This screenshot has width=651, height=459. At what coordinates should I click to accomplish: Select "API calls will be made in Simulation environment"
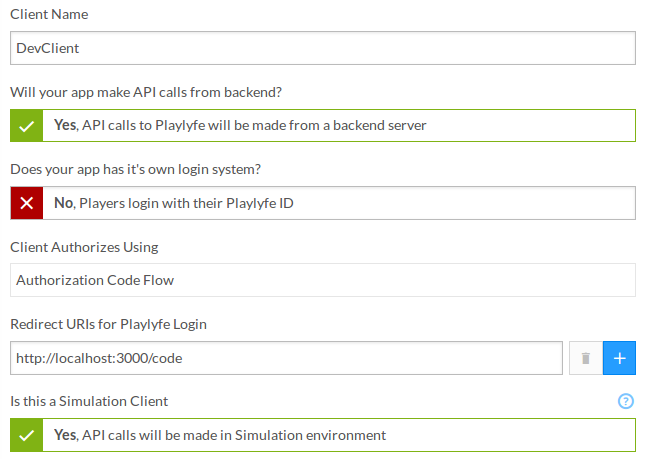tap(234, 435)
